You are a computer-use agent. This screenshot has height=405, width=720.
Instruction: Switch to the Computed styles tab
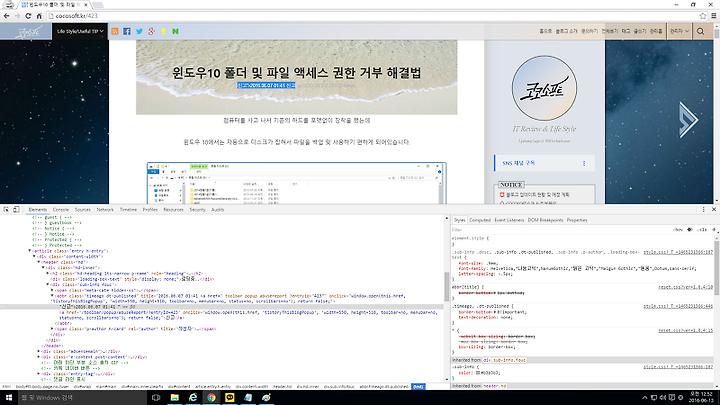(480, 220)
